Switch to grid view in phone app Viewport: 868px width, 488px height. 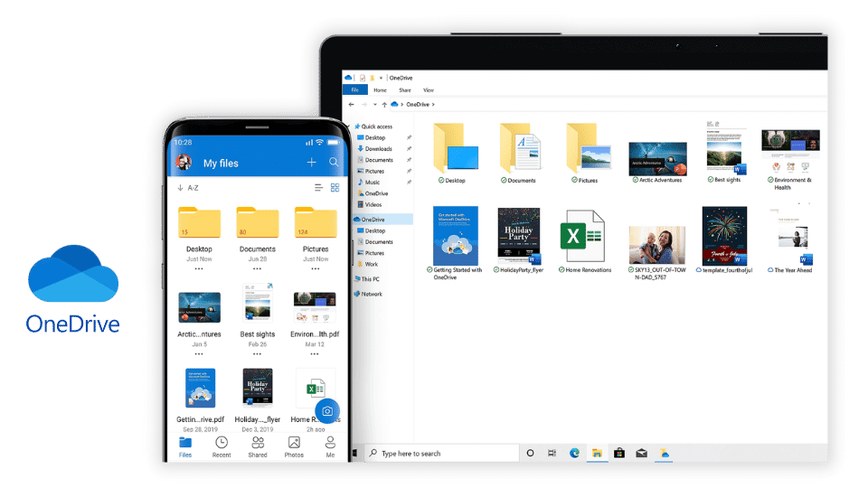coord(335,188)
